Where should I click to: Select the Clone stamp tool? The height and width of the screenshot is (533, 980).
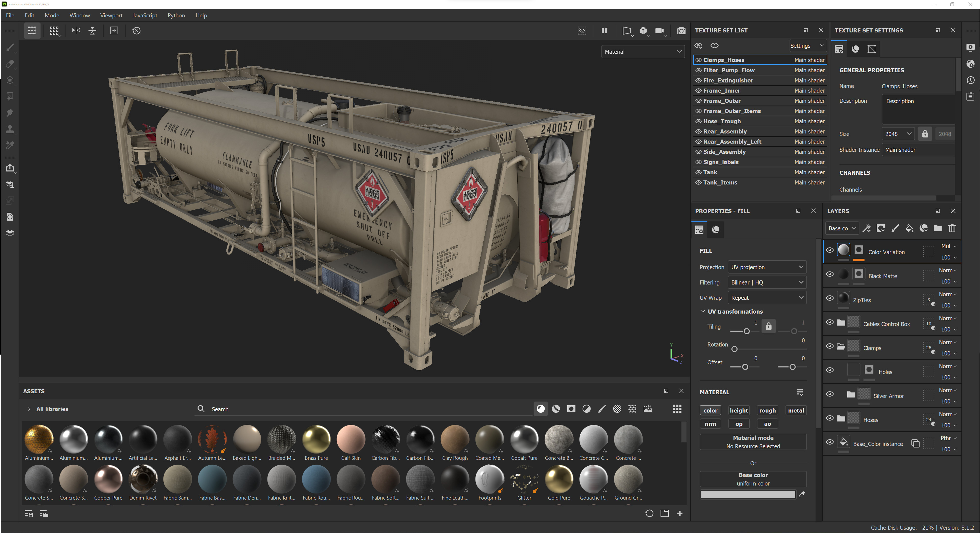click(x=10, y=129)
